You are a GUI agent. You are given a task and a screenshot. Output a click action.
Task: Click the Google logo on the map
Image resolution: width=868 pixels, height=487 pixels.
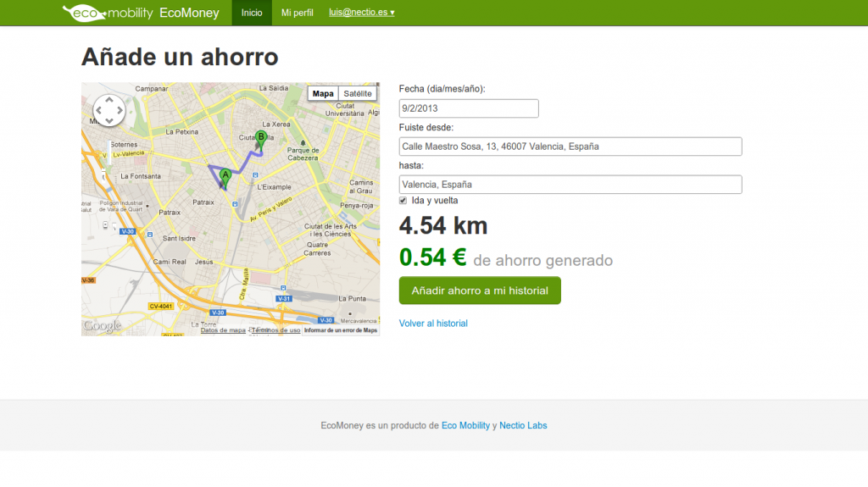point(102,326)
